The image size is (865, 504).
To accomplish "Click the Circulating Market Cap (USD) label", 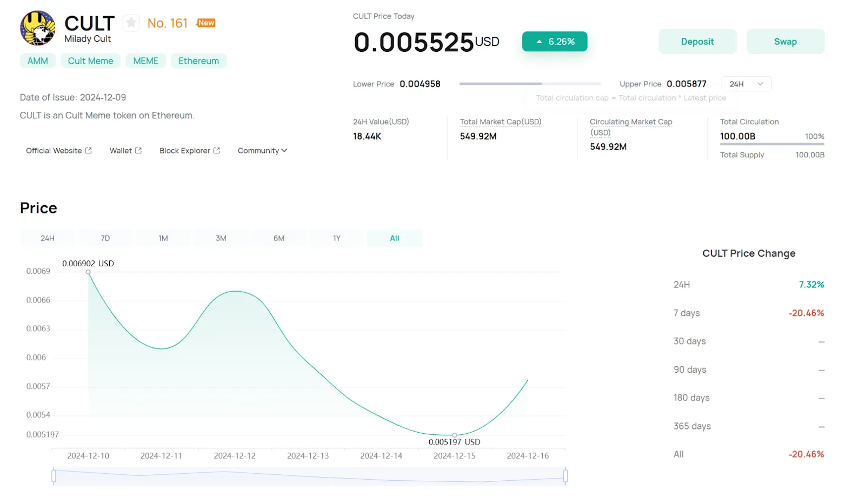I will [631, 127].
